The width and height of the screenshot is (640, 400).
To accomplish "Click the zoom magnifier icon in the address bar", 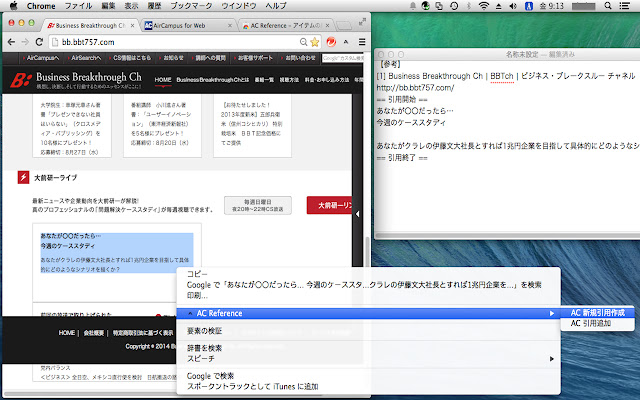I will pyautogui.click(x=303, y=42).
